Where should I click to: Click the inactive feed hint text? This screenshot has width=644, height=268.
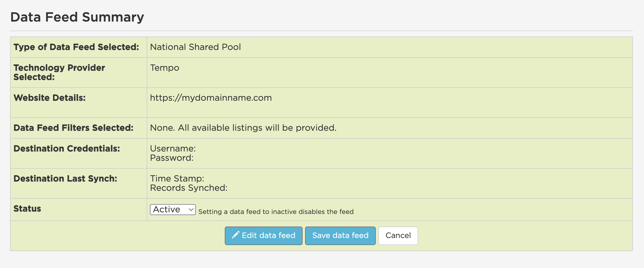[x=276, y=212]
